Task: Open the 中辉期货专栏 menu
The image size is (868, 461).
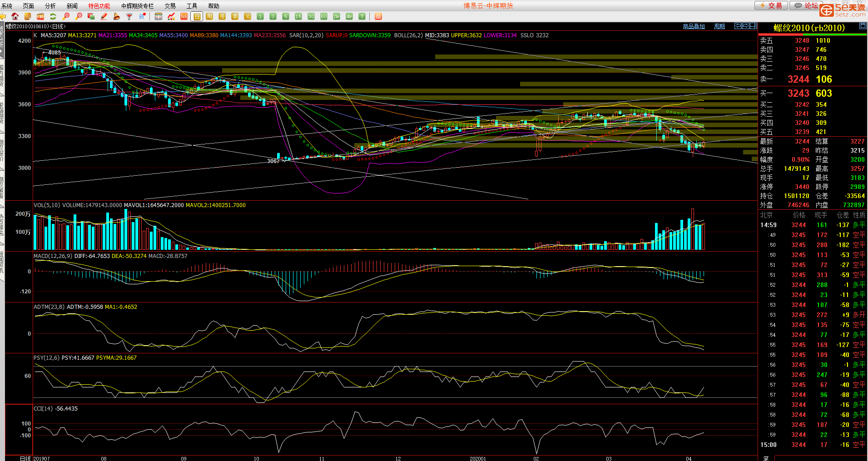Action: click(x=138, y=6)
